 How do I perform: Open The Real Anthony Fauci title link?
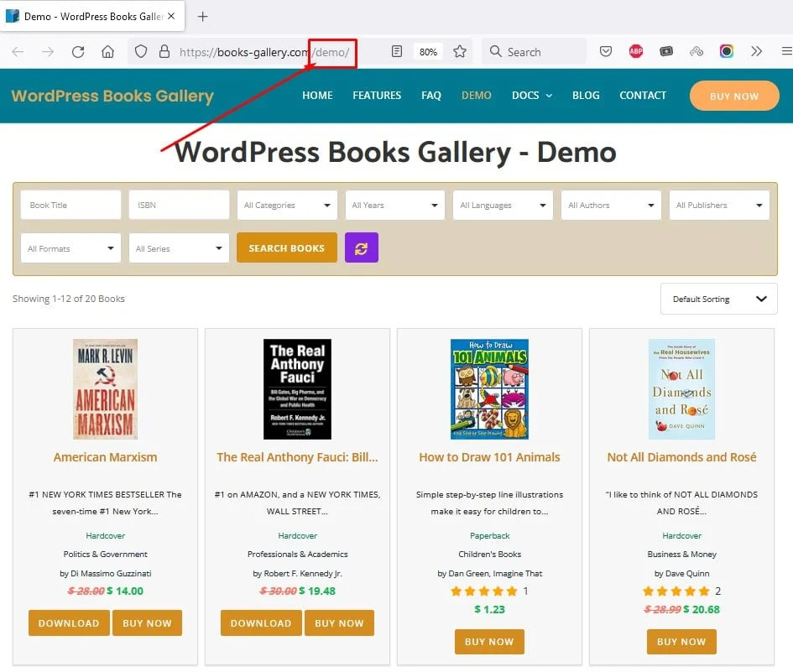point(297,457)
